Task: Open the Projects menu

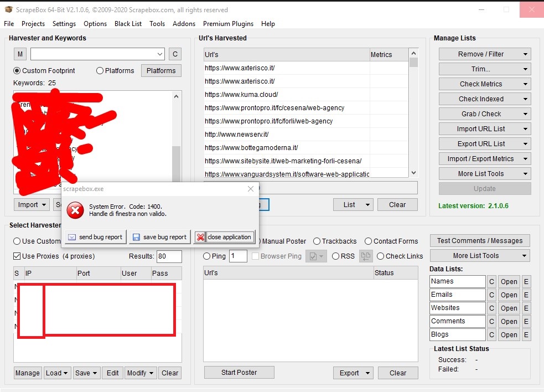Action: click(33, 24)
